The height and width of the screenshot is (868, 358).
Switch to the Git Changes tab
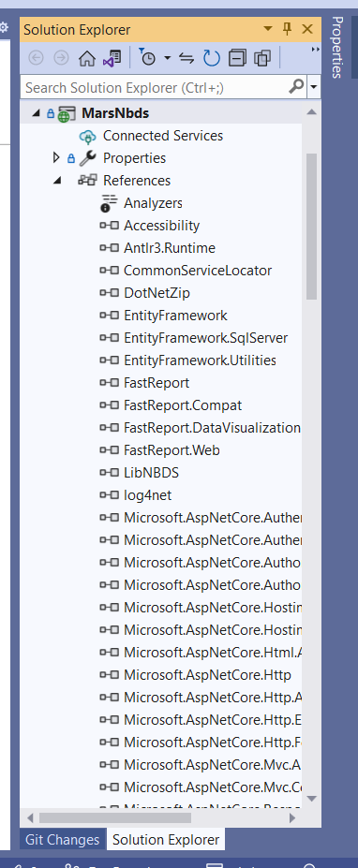62,839
